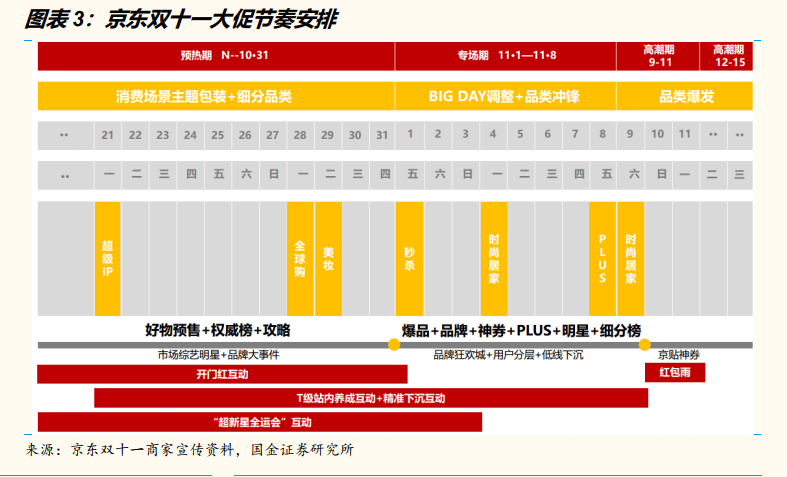Click the date cell 6

548,135
